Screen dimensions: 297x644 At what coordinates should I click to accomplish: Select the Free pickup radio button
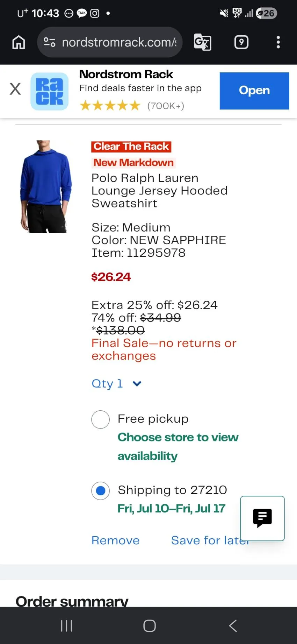pyautogui.click(x=101, y=419)
